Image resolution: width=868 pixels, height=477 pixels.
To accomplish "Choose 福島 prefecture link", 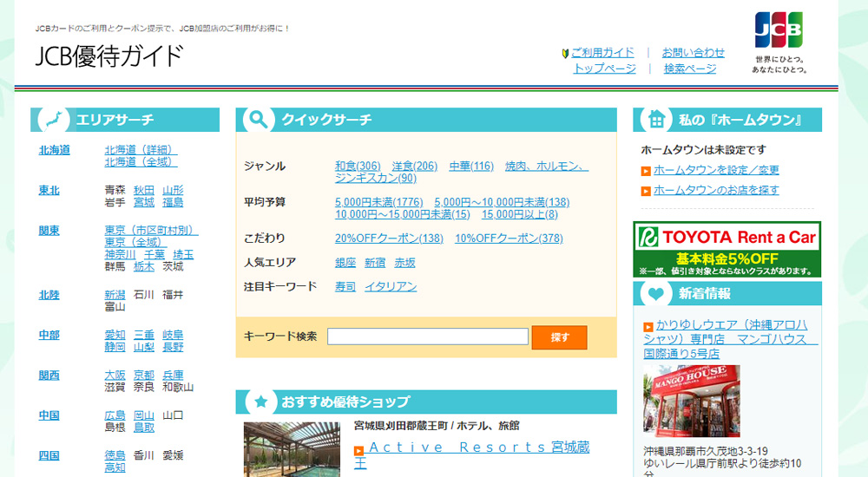I will (173, 203).
